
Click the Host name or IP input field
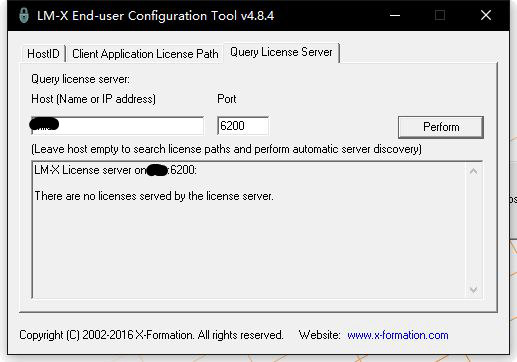[x=117, y=126]
